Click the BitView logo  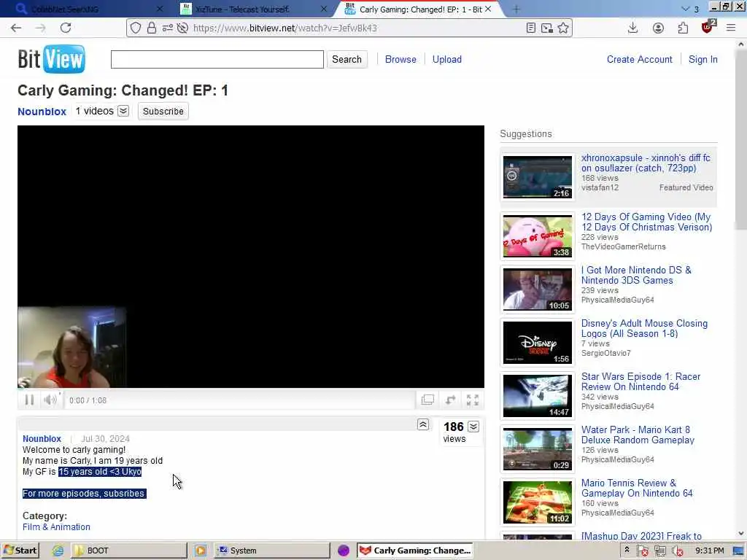(x=52, y=59)
